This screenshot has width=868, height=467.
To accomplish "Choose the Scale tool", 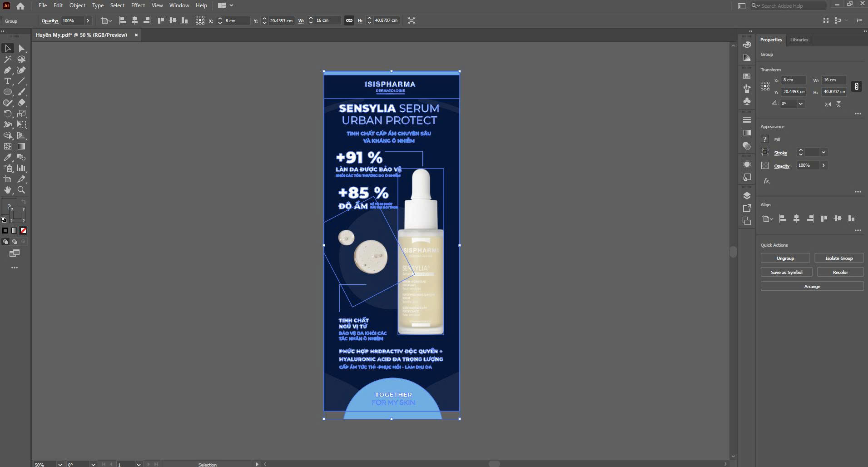I will tap(21, 114).
